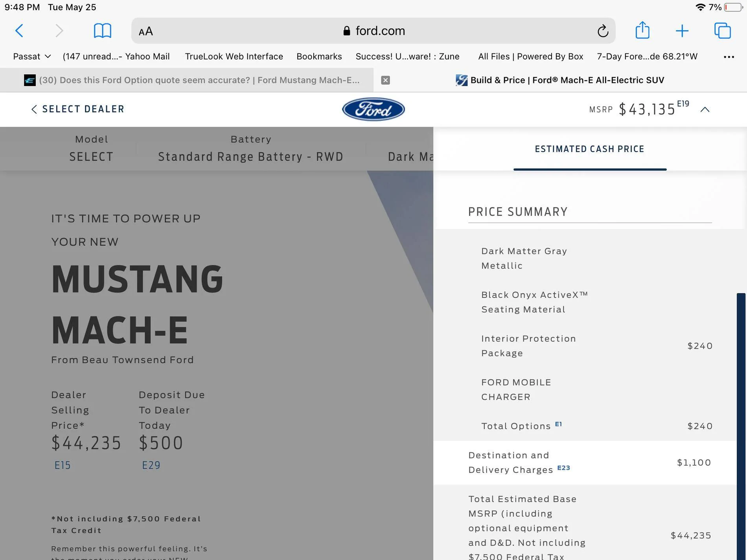Open the Safari share sheet
Screen dimensions: 747x560
642,30
